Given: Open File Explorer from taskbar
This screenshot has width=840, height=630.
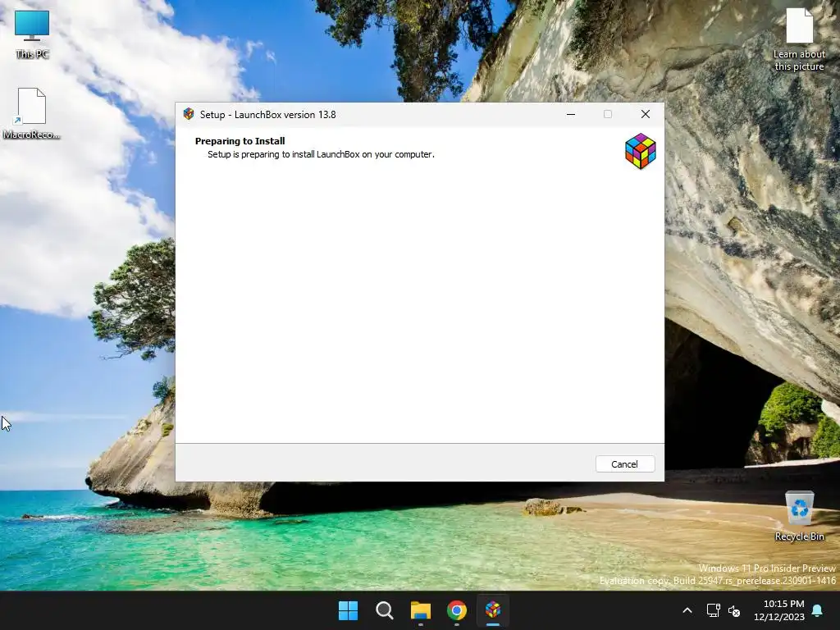Looking at the screenshot, I should tap(421, 610).
